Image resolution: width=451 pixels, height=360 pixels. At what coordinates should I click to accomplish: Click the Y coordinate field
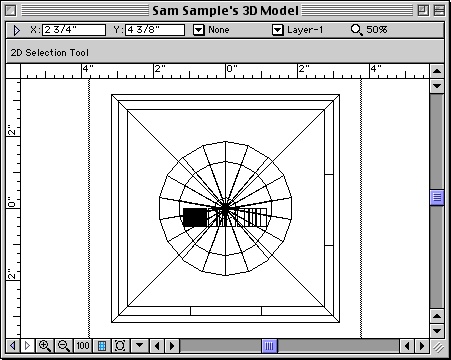tap(155, 30)
